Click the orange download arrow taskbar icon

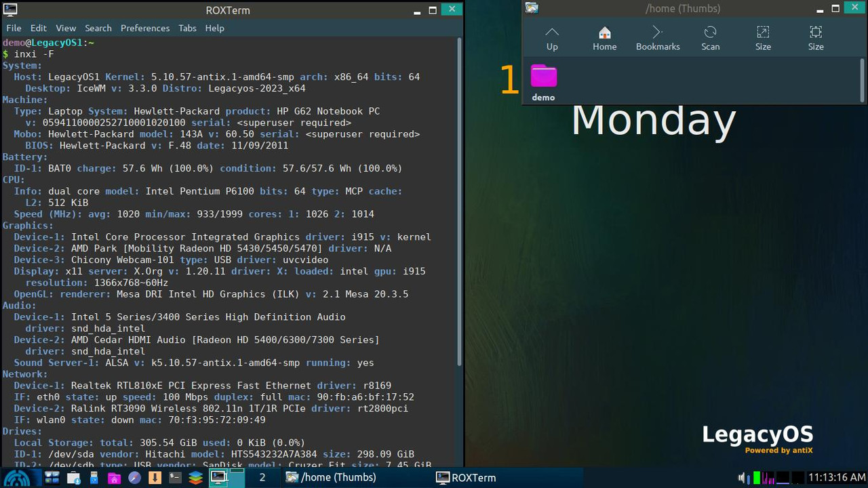tap(155, 478)
